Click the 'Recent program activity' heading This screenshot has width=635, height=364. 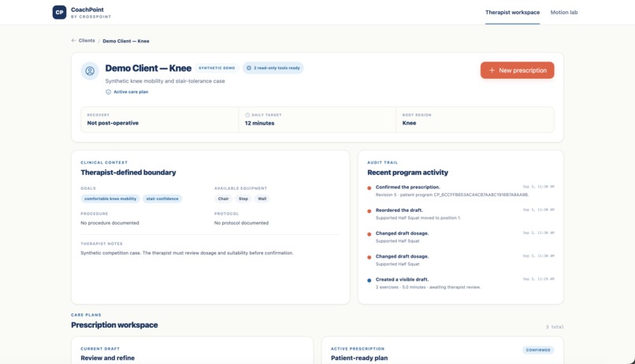(408, 173)
